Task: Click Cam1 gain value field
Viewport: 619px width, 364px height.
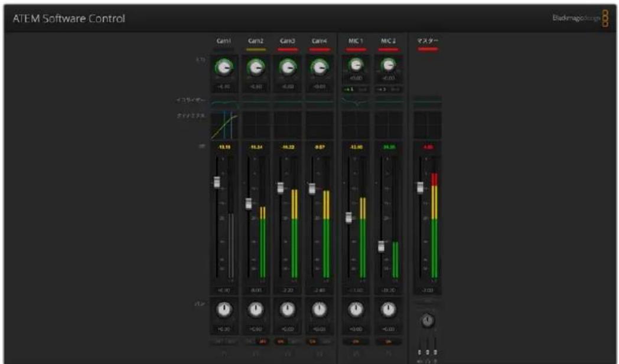Action: (224, 86)
